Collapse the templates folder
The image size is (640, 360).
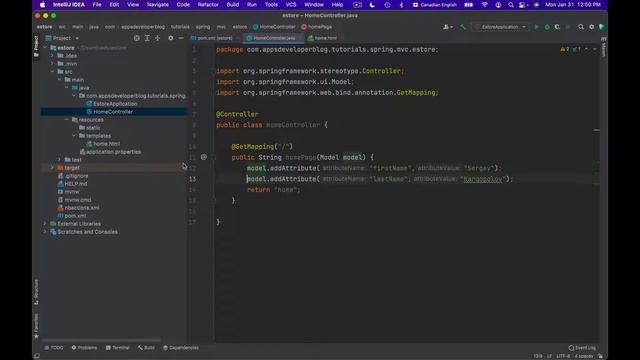(74, 136)
